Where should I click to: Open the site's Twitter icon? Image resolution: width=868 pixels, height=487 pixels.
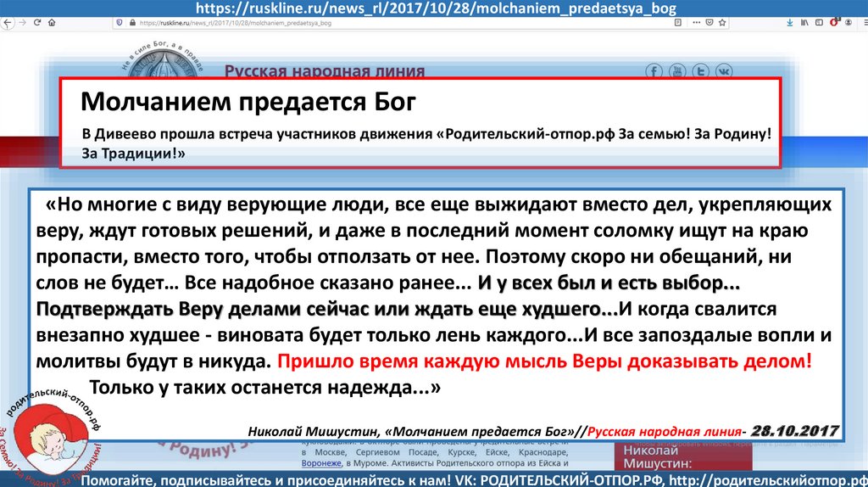pos(700,71)
